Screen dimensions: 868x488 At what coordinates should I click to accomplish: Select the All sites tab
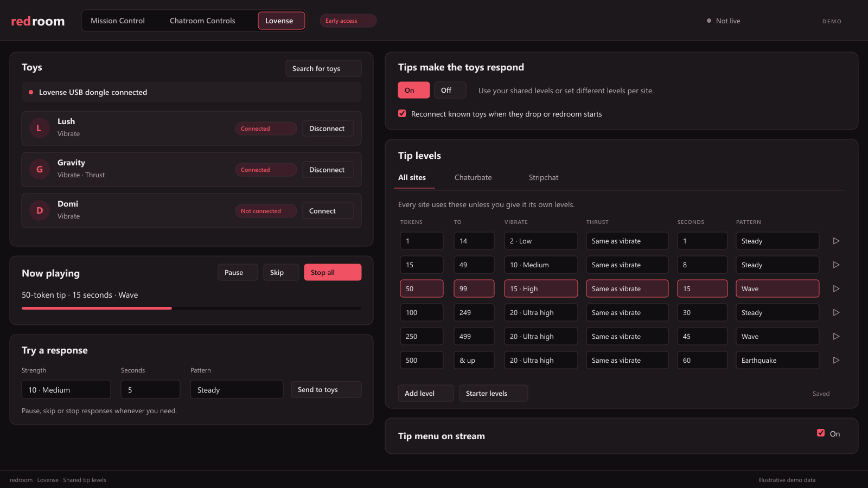click(x=412, y=177)
